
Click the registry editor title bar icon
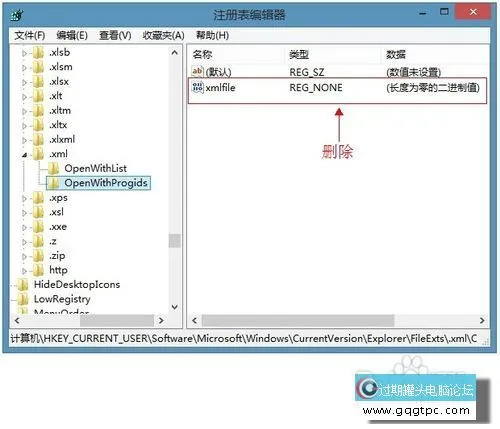click(17, 15)
